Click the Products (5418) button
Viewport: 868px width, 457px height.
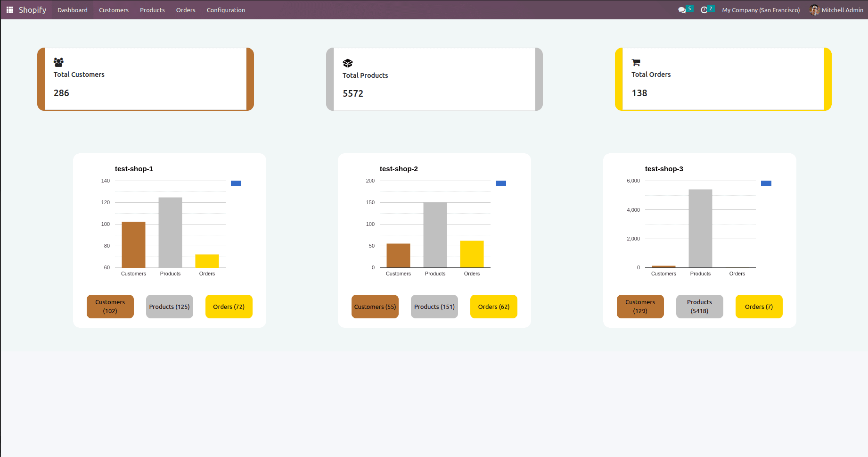700,307
